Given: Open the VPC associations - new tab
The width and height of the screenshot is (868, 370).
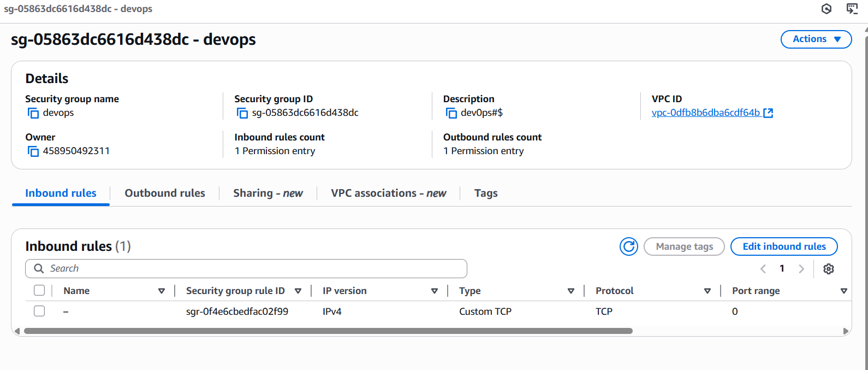Looking at the screenshot, I should 389,193.
